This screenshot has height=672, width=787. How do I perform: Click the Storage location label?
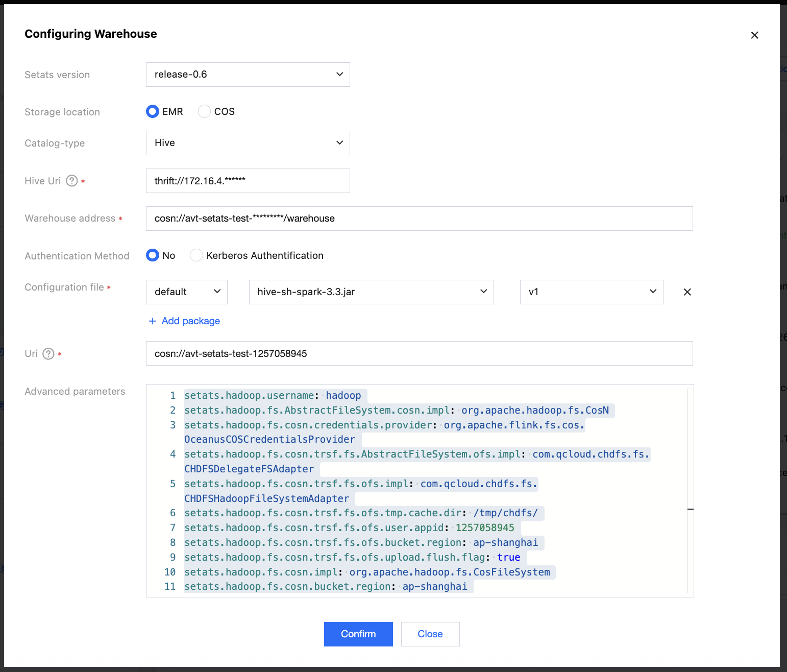coord(62,112)
